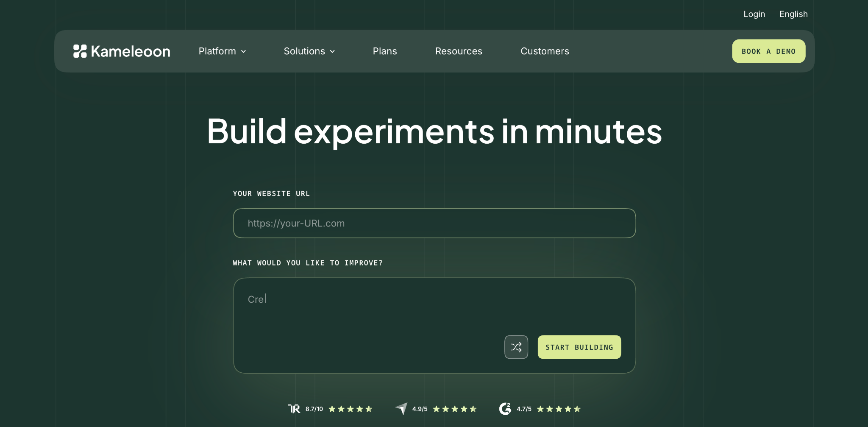This screenshot has width=868, height=427.
Task: Click the shuffle random prompt icon
Action: click(516, 347)
